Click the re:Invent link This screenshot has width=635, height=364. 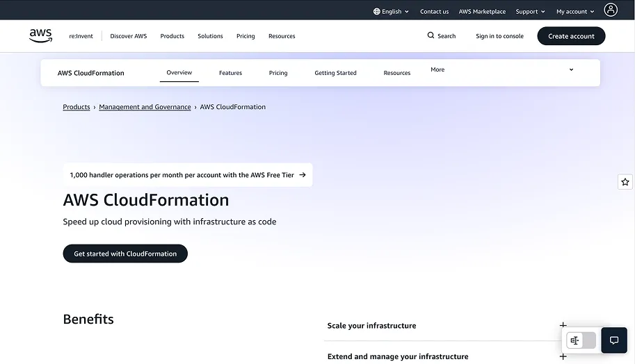coord(81,36)
